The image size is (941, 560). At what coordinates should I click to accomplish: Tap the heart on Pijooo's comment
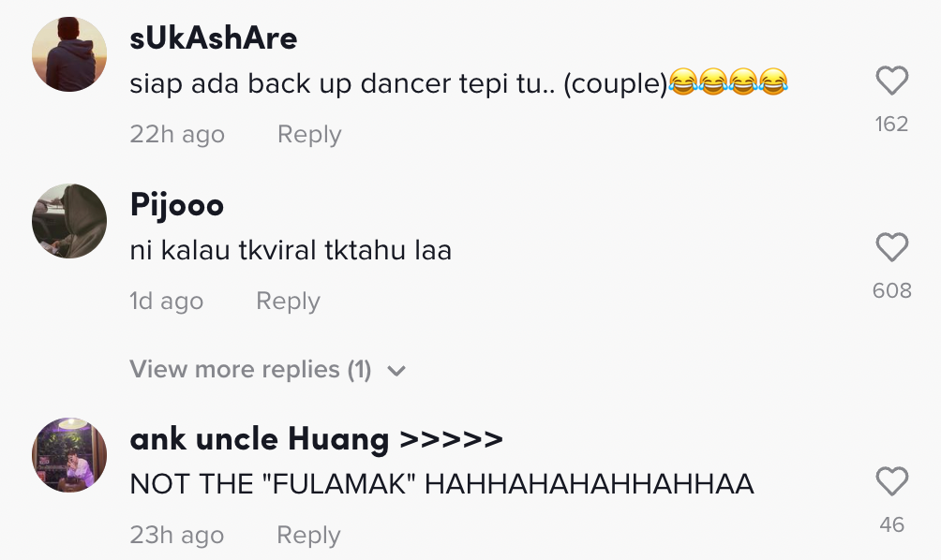coord(891,248)
